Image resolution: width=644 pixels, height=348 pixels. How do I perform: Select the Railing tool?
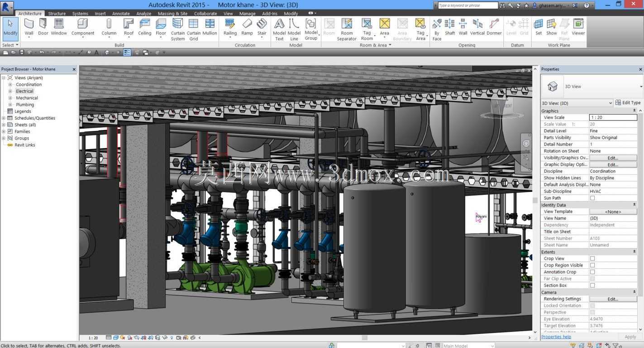click(230, 27)
